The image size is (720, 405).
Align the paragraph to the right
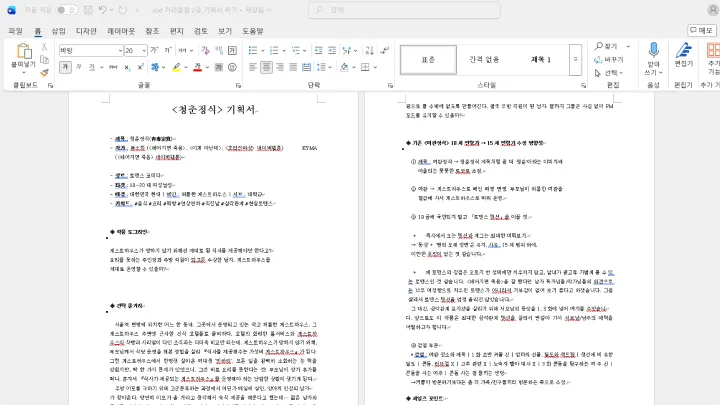pyautogui.click(x=280, y=68)
